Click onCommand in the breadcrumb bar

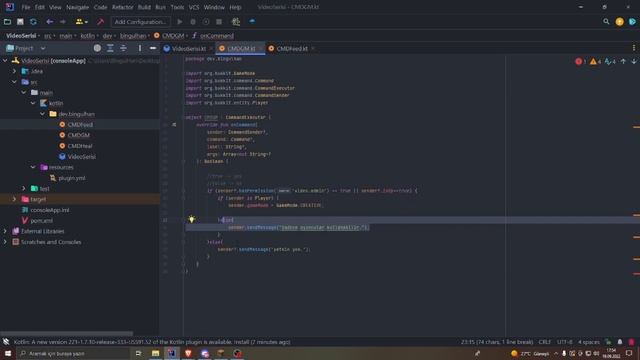[x=217, y=36]
